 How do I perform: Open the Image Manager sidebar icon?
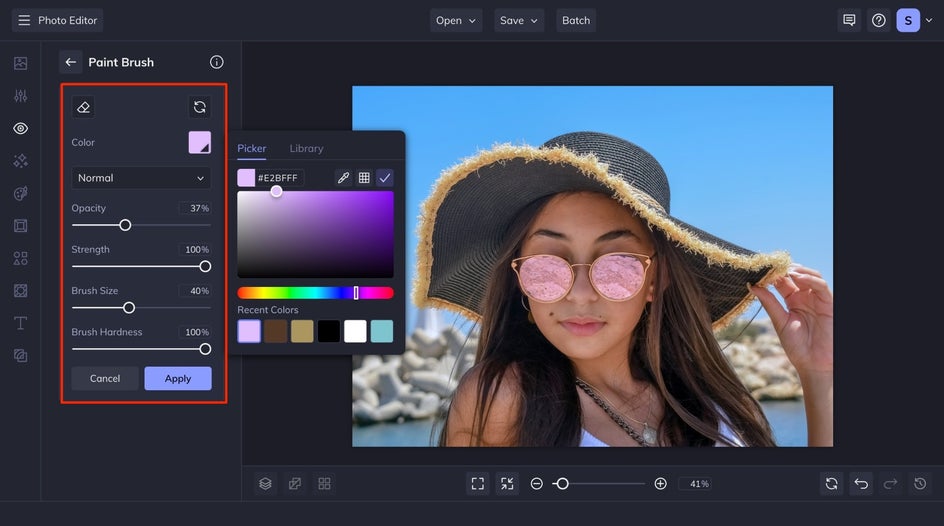pyautogui.click(x=20, y=63)
